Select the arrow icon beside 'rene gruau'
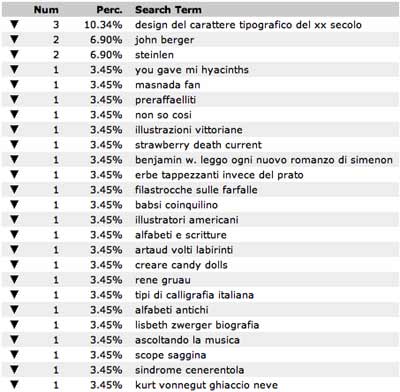 14,279
